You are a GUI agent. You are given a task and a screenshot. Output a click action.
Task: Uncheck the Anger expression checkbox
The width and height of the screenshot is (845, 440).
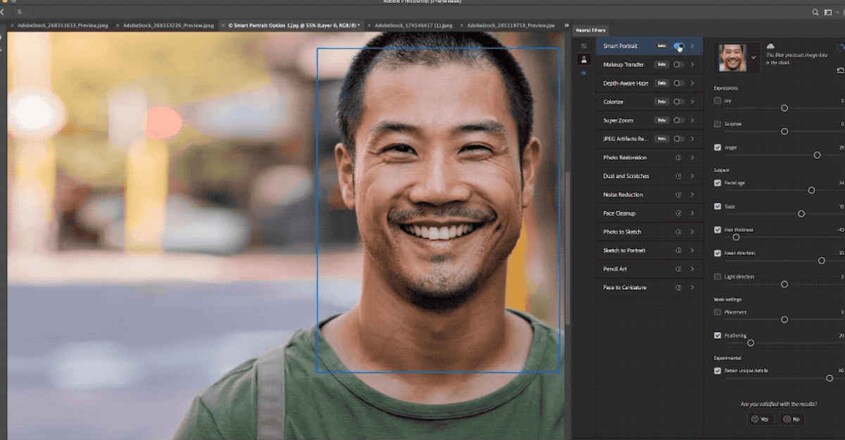(717, 147)
